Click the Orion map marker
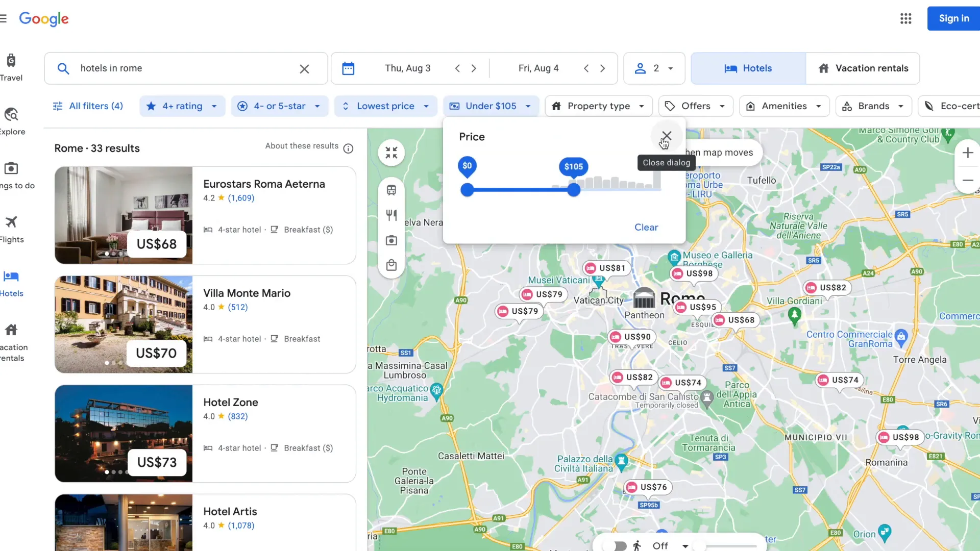980x551 pixels. [885, 532]
